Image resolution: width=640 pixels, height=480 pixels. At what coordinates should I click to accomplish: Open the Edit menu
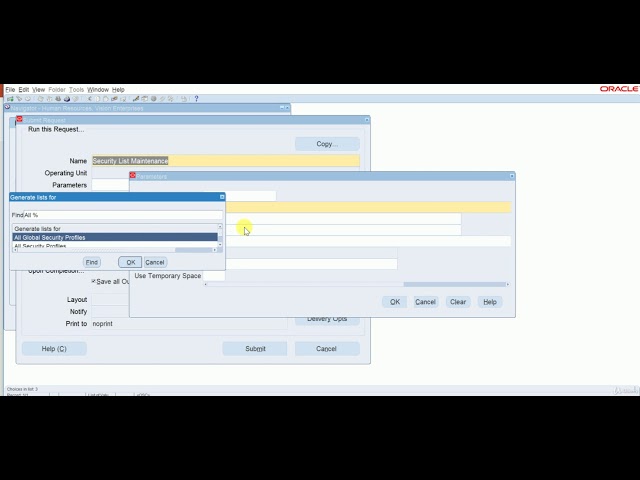[24, 89]
